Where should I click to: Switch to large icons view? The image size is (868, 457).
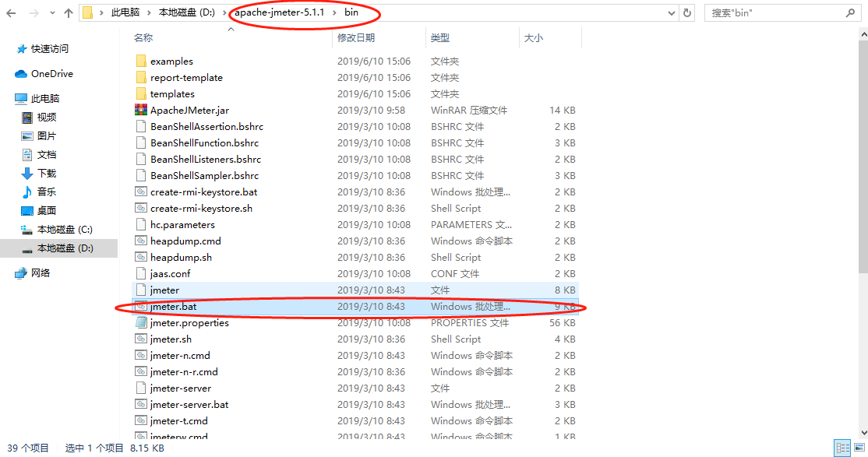tap(859, 448)
